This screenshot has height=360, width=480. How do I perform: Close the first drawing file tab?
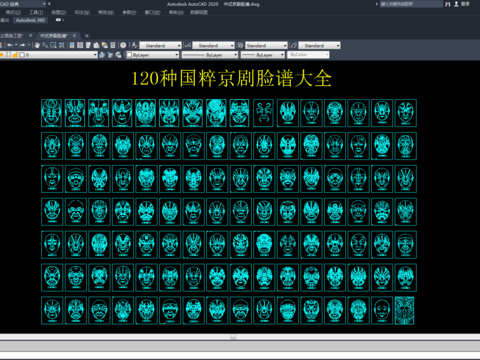31,35
